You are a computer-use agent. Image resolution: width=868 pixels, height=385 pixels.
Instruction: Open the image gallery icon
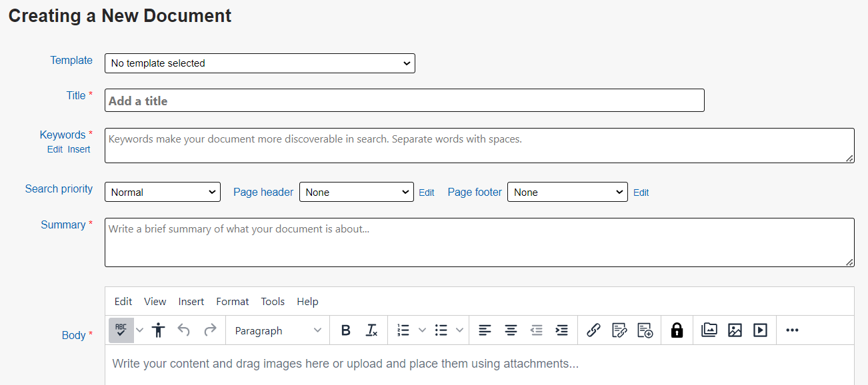point(709,330)
